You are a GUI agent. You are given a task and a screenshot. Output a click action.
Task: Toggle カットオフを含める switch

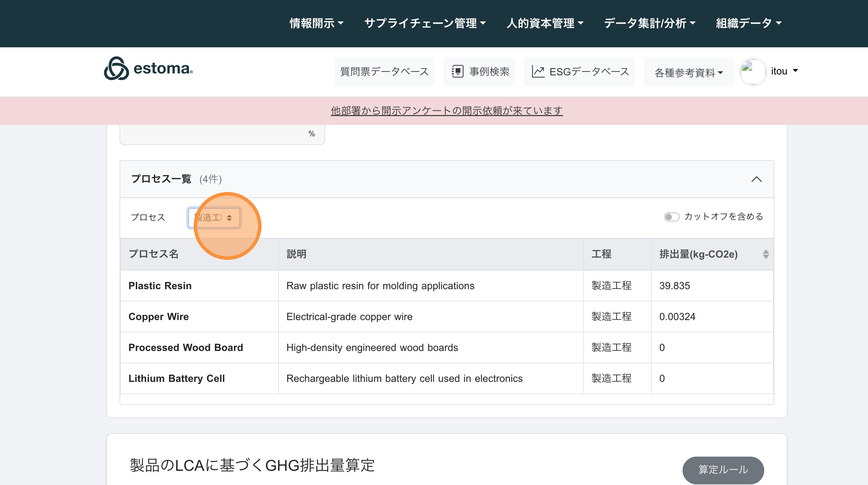671,217
